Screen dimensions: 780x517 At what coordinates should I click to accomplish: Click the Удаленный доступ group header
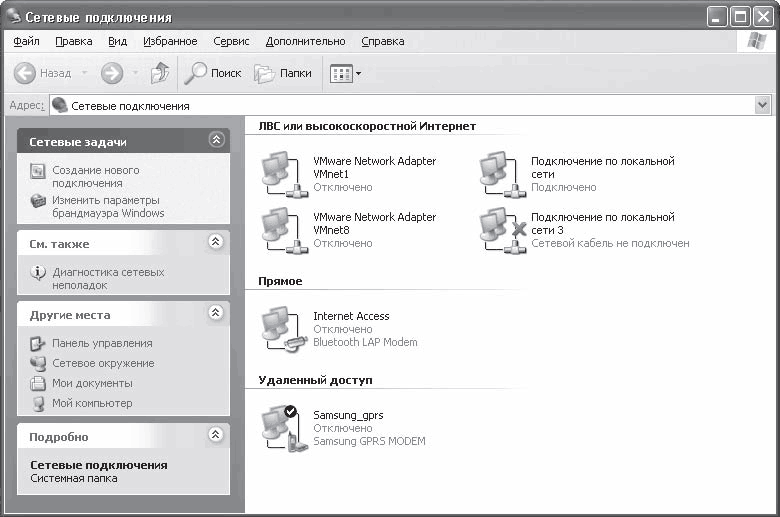(x=315, y=380)
